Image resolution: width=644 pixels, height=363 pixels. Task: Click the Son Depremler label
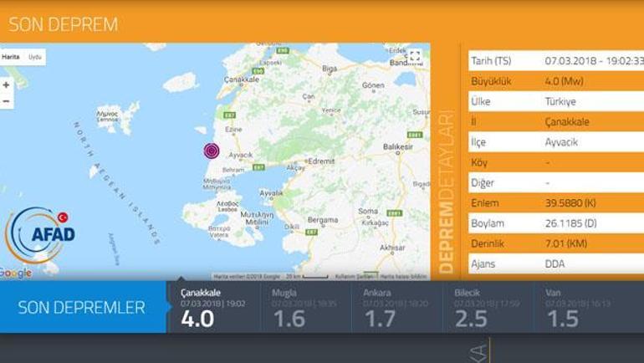coord(81,308)
